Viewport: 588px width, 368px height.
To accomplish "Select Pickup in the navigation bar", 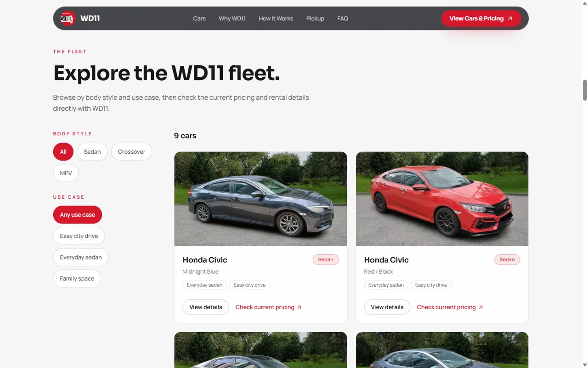I will 315,18.
